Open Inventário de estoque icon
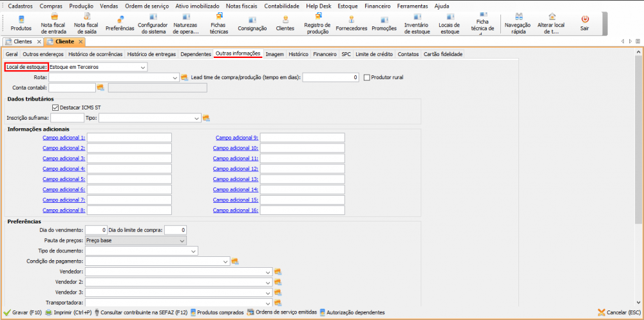Viewport: 644px width, 320px height. [x=417, y=23]
